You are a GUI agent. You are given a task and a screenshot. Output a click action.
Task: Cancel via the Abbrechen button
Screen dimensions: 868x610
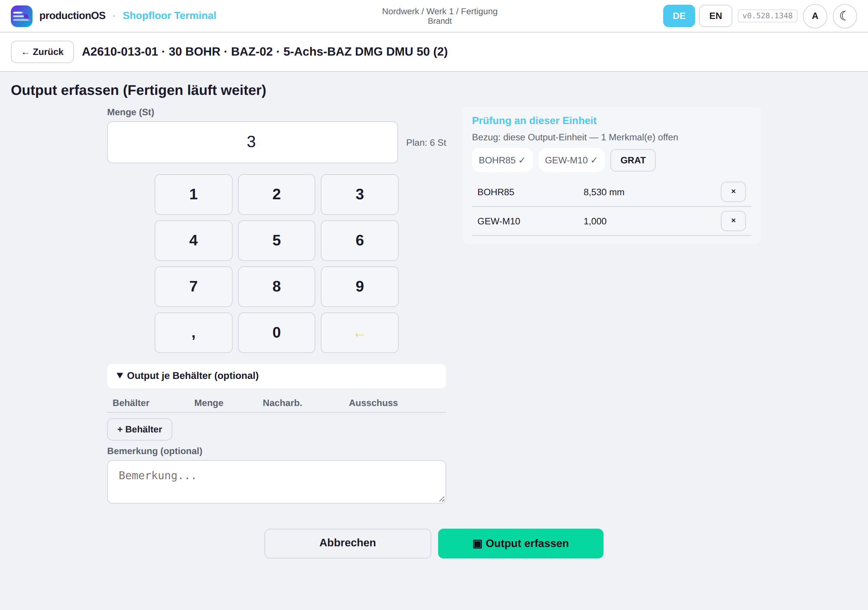tap(348, 544)
